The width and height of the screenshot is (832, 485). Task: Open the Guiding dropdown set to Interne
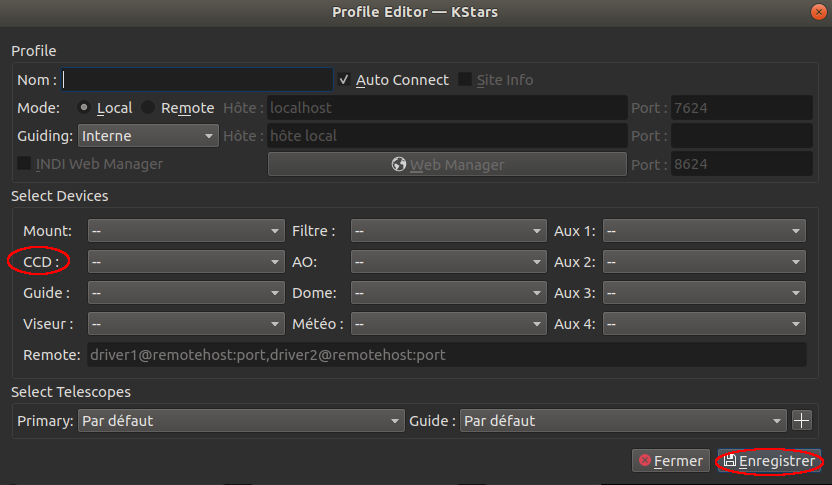pos(147,135)
